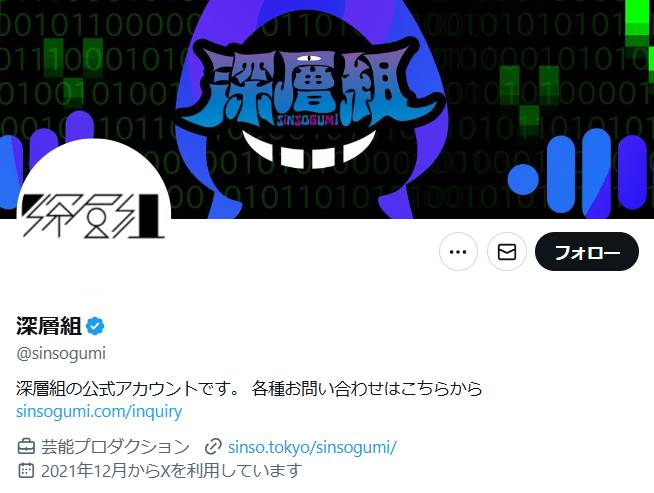Screen dimensions: 654x493
Task: Click the 芸能プロダクション category label
Action: coord(115,447)
